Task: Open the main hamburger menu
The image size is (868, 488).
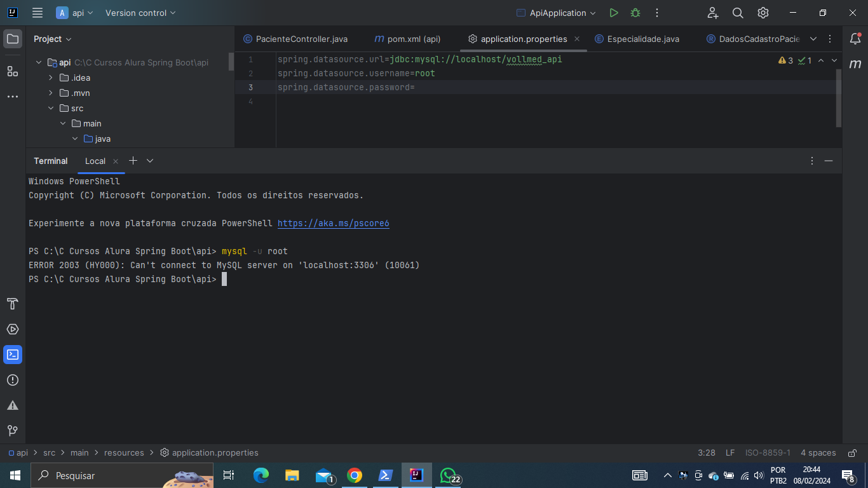Action: tap(37, 13)
